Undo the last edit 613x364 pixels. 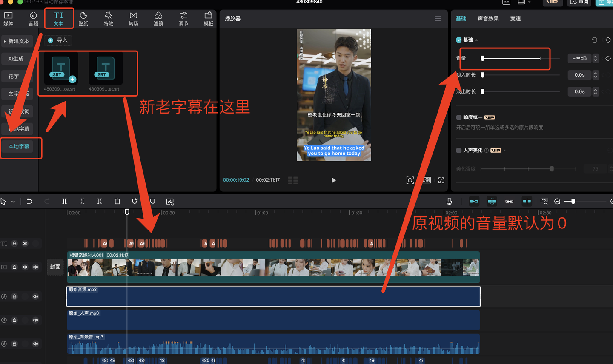pyautogui.click(x=29, y=201)
